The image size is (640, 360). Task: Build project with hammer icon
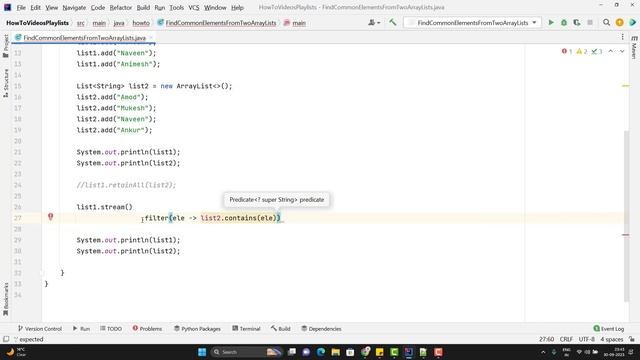tap(393, 23)
